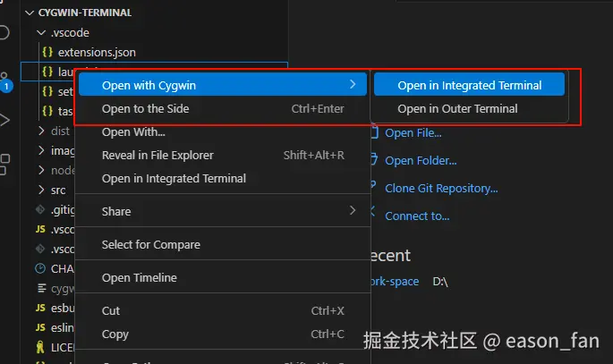The width and height of the screenshot is (613, 364).
Task: Expand the dist folder
Action: coord(40,131)
